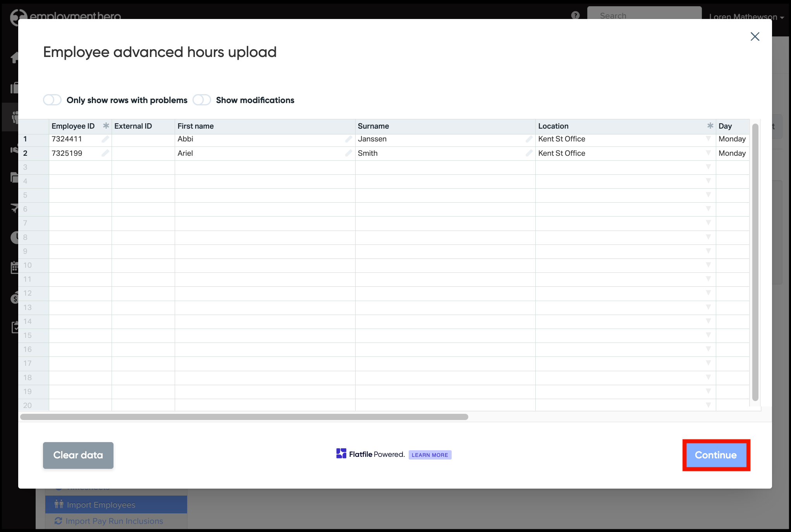Open Location dropdown for row 1
This screenshot has width=791, height=532.
click(x=708, y=139)
